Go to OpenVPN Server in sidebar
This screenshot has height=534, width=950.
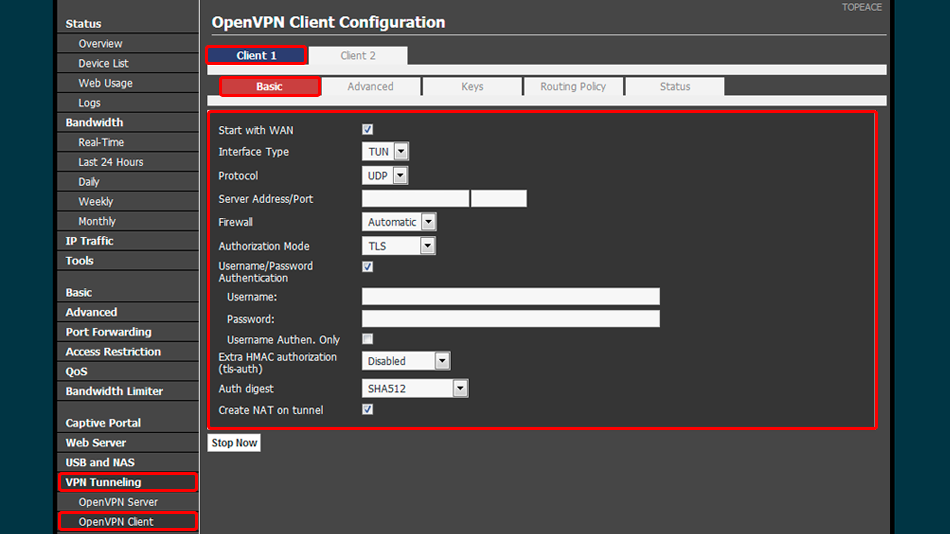point(118,502)
